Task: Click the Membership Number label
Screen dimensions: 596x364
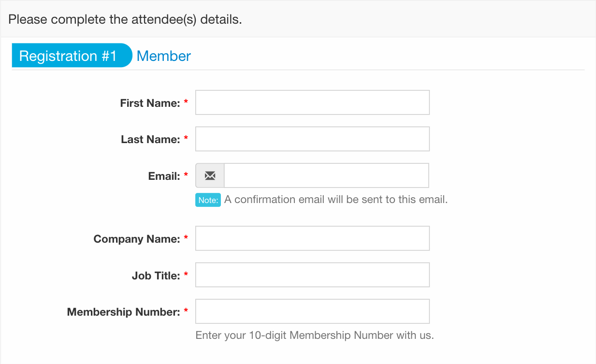Action: (124, 312)
